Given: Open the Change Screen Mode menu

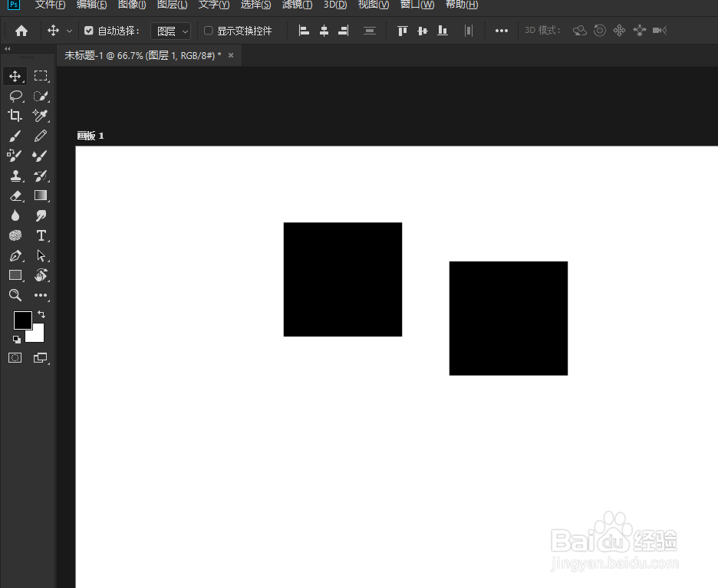Looking at the screenshot, I should 41,358.
